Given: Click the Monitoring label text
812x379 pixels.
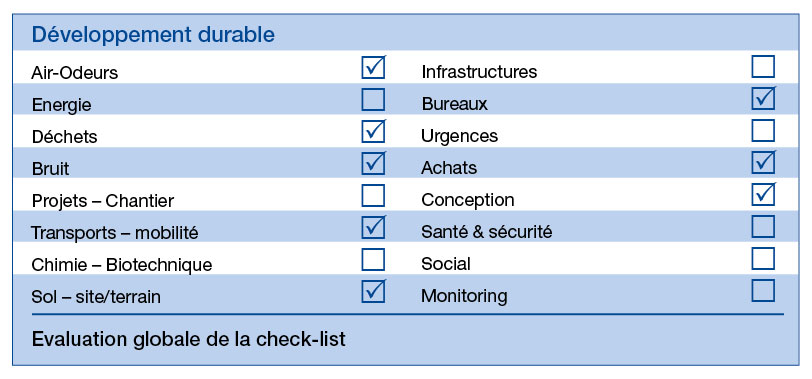Looking at the screenshot, I should (x=464, y=296).
